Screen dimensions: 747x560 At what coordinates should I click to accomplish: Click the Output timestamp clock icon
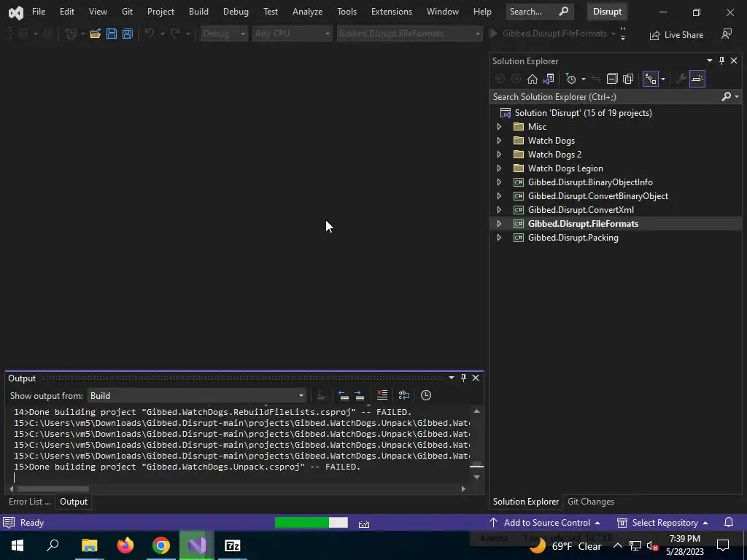pyautogui.click(x=426, y=395)
